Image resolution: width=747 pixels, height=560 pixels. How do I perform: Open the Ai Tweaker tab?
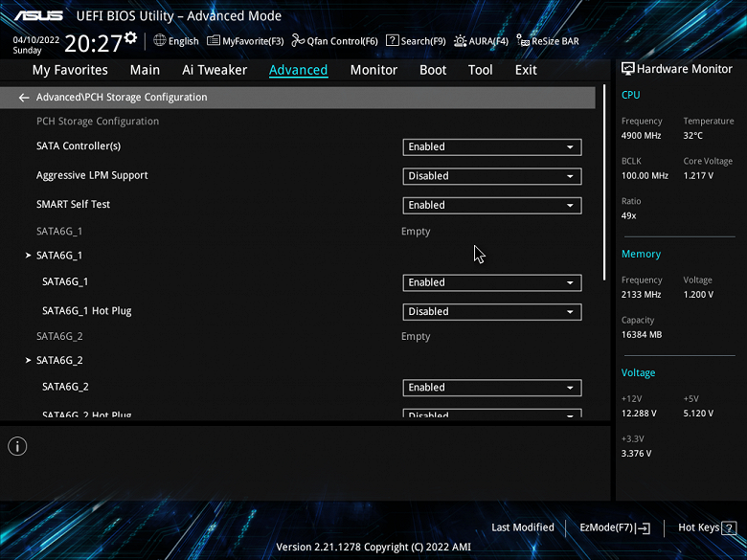pos(215,70)
